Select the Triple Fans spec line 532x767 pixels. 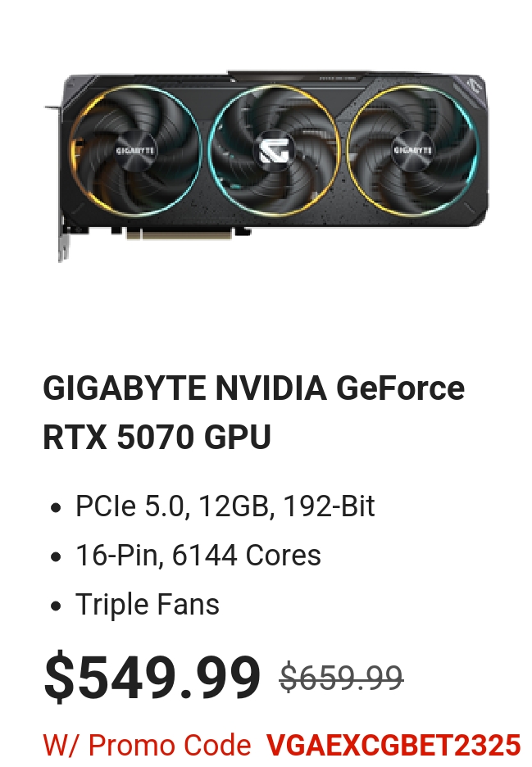(148, 604)
